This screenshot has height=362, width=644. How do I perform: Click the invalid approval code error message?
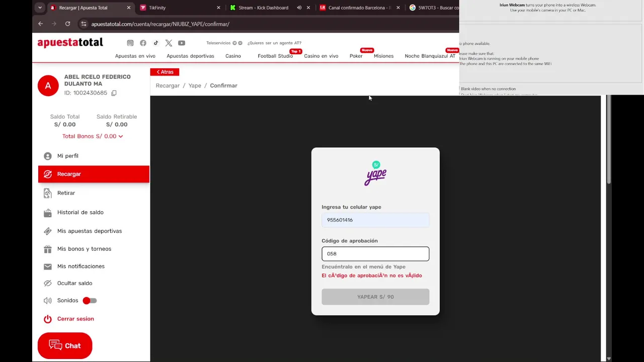pos(372,276)
